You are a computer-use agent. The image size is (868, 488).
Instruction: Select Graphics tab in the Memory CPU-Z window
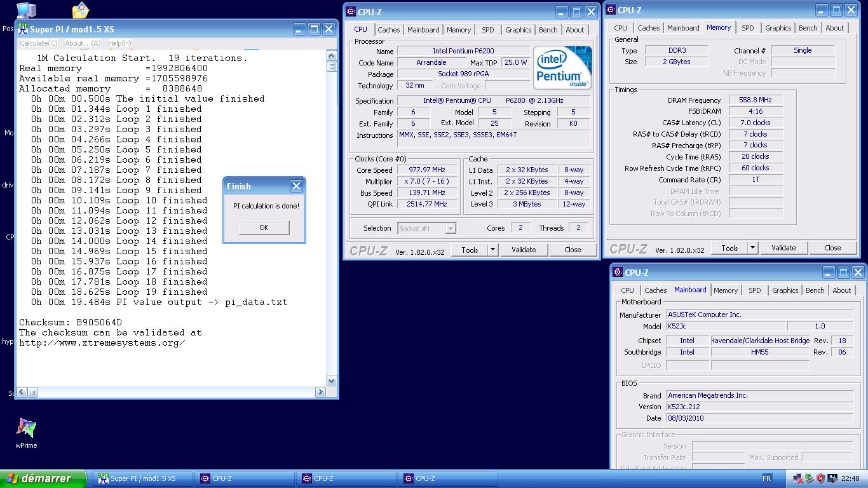coord(778,28)
